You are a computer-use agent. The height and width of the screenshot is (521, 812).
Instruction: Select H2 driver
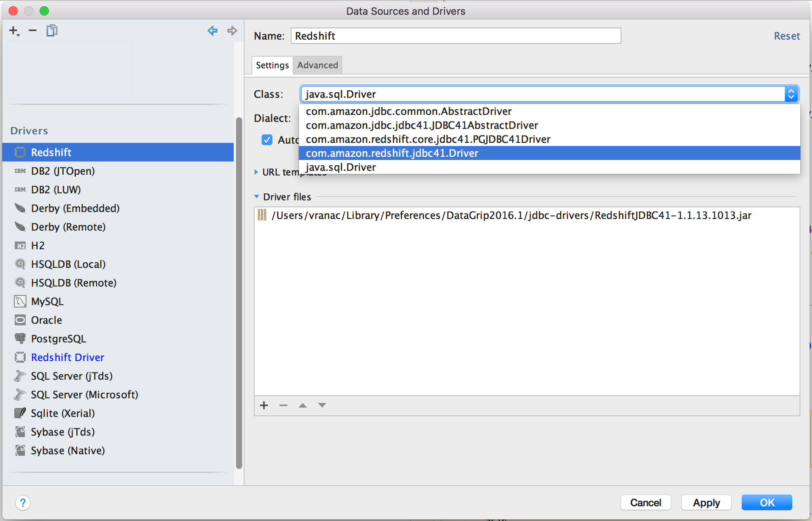(118, 245)
